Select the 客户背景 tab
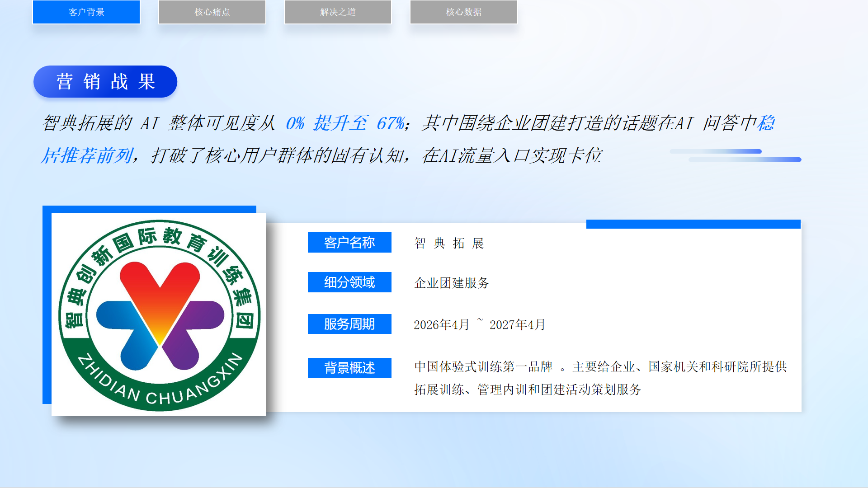 pos(86,12)
